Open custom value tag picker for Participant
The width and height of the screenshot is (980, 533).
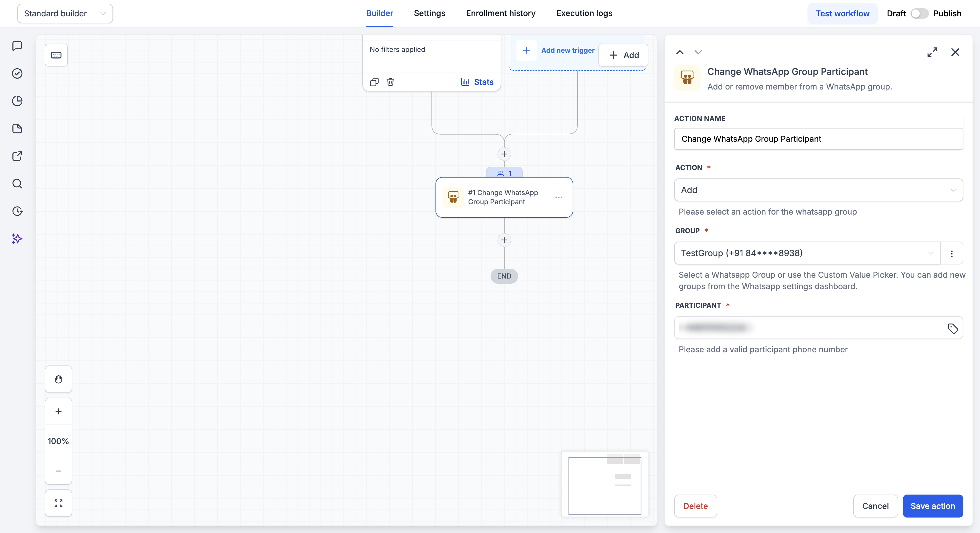pyautogui.click(x=953, y=328)
